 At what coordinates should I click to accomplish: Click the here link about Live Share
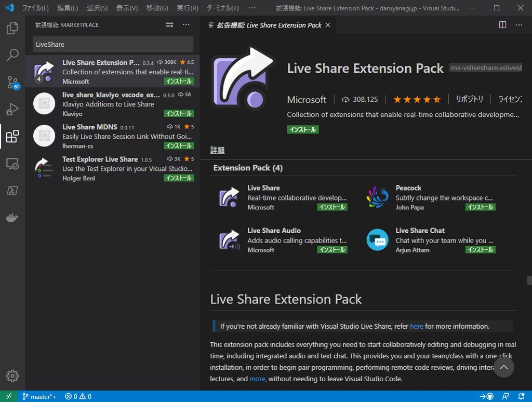point(416,326)
